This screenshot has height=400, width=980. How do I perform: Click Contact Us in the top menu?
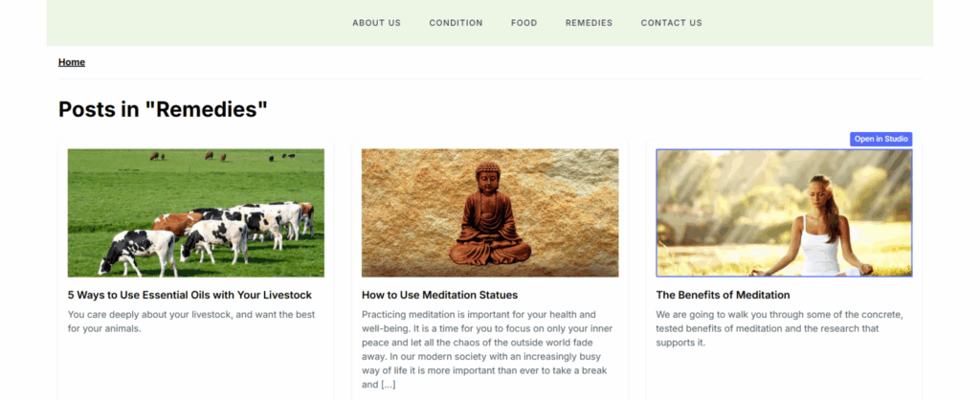(x=671, y=23)
